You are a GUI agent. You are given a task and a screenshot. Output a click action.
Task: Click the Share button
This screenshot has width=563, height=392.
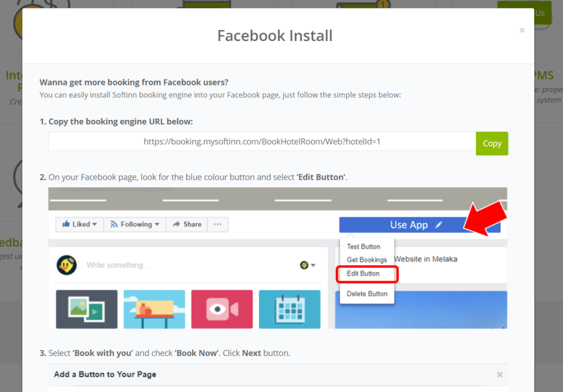(187, 224)
